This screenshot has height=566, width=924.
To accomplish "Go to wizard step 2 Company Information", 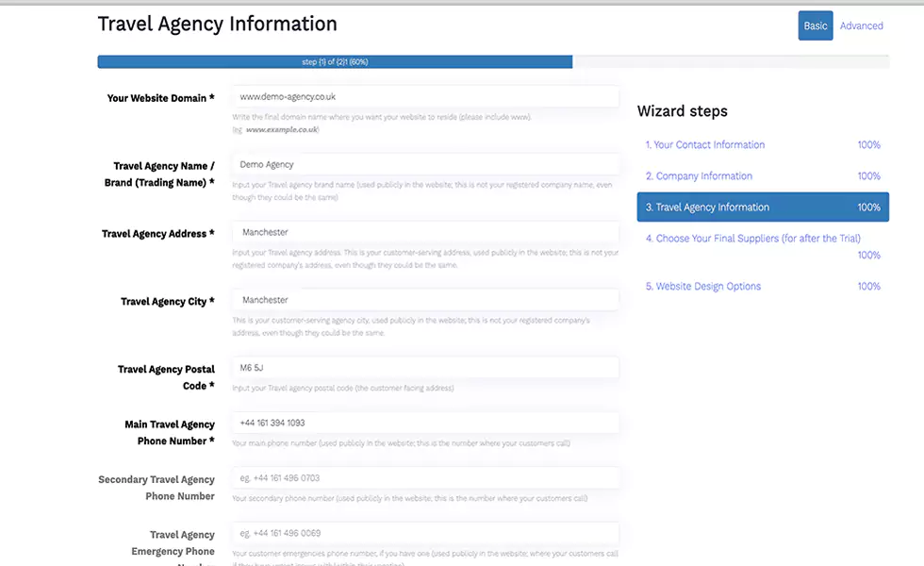I will click(699, 176).
